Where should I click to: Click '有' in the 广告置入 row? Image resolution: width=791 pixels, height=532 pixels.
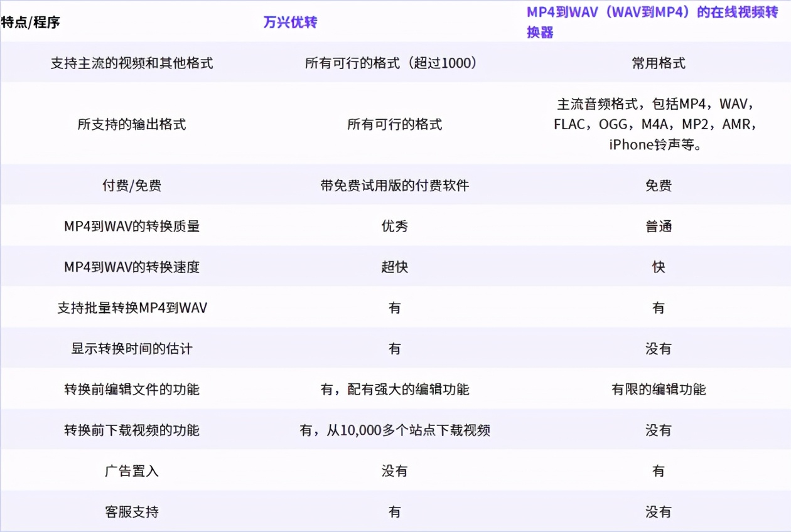point(659,471)
